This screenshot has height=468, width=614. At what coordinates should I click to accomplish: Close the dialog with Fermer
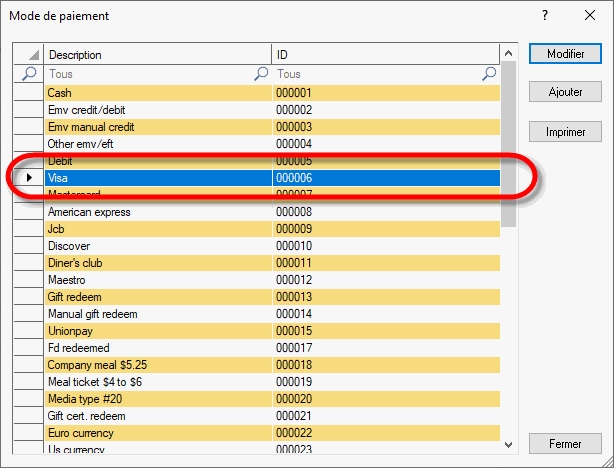pyautogui.click(x=565, y=443)
